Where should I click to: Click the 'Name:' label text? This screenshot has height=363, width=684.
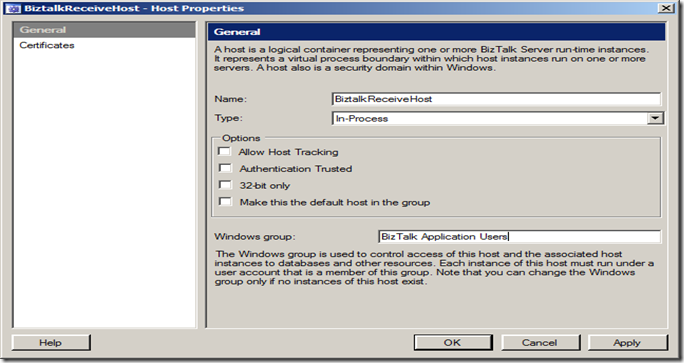pos(230,99)
